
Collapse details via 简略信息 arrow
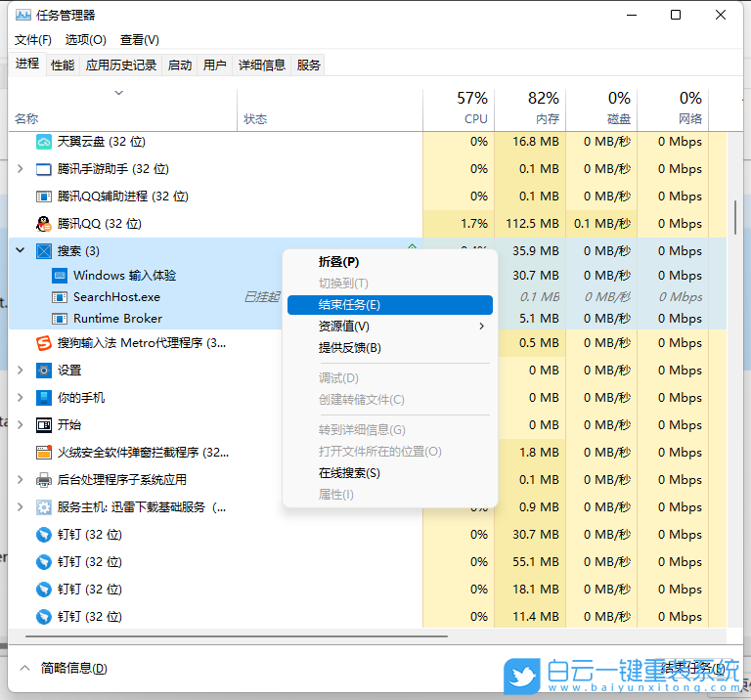tap(24, 668)
